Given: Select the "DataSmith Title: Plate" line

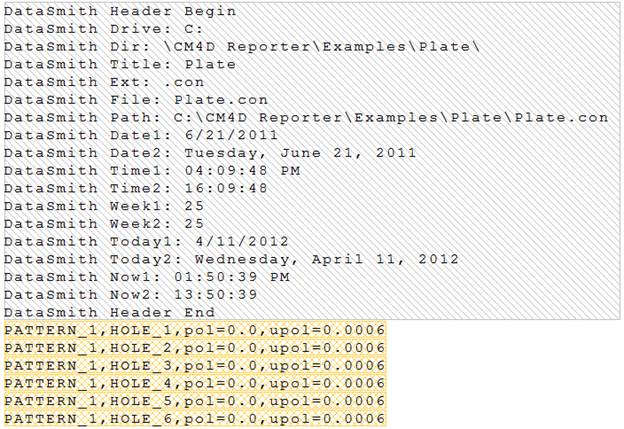Looking at the screenshot, I should 120,64.
